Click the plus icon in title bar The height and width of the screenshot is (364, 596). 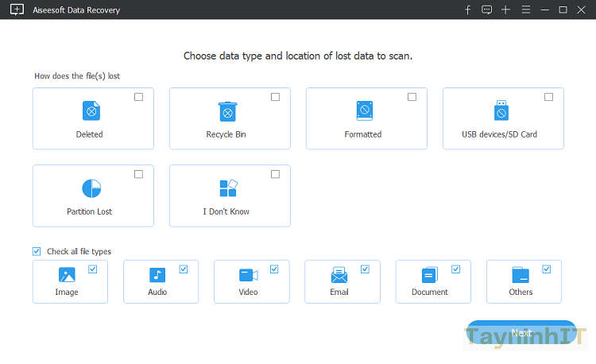click(505, 10)
